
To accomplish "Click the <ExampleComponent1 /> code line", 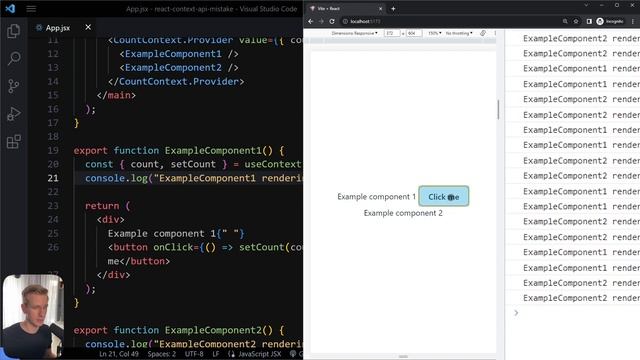I will pos(179,54).
